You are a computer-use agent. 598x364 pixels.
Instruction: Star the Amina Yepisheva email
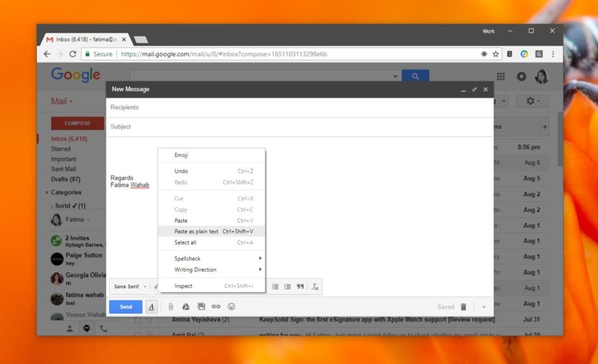pyautogui.click(x=150, y=320)
